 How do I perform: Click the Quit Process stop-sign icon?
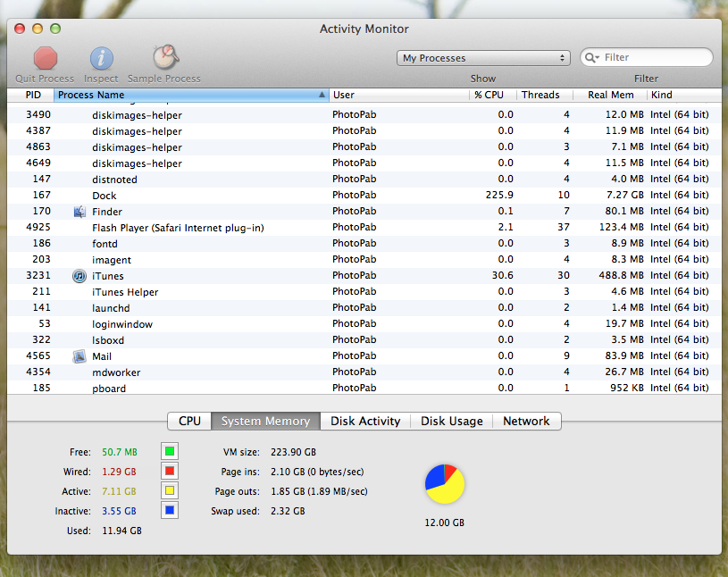45,58
